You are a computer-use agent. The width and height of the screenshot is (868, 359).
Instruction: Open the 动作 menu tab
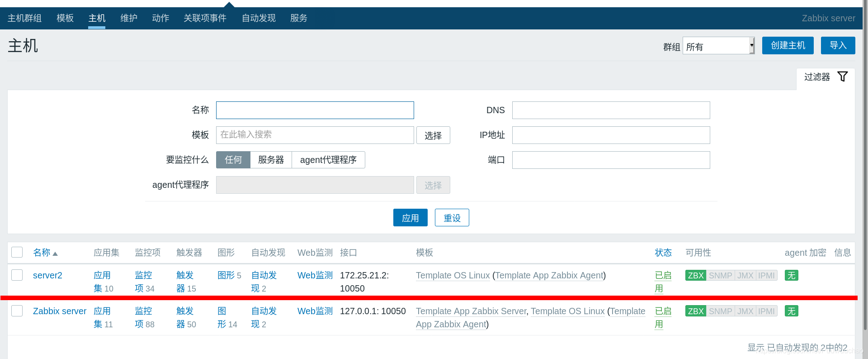point(160,18)
